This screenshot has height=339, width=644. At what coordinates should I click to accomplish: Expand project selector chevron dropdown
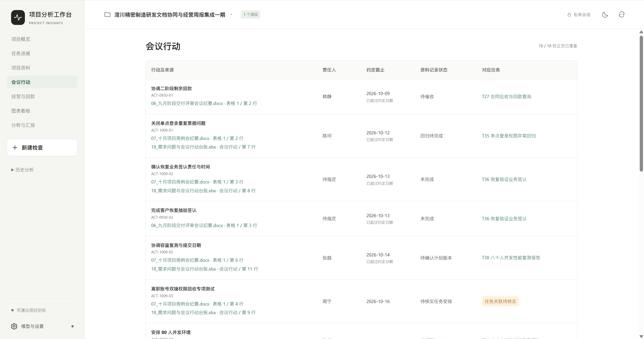pos(231,15)
